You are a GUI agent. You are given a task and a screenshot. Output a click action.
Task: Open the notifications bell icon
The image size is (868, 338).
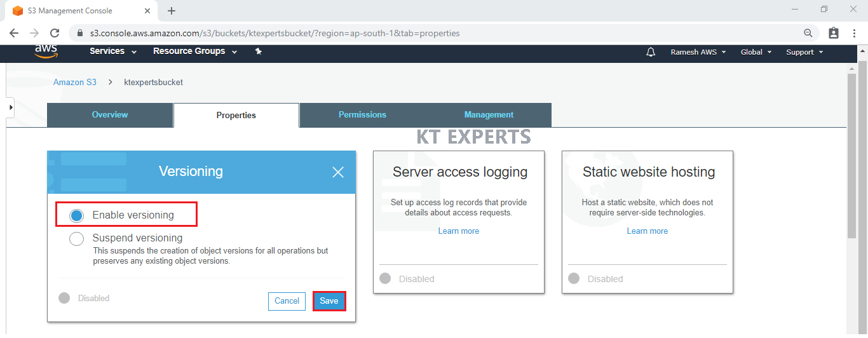(x=651, y=52)
